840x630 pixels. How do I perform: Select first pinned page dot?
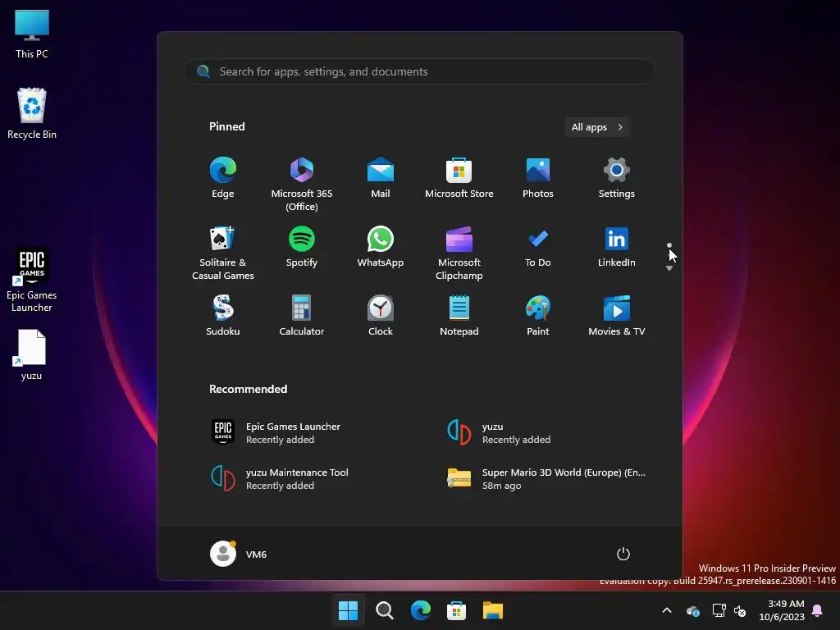(669, 245)
